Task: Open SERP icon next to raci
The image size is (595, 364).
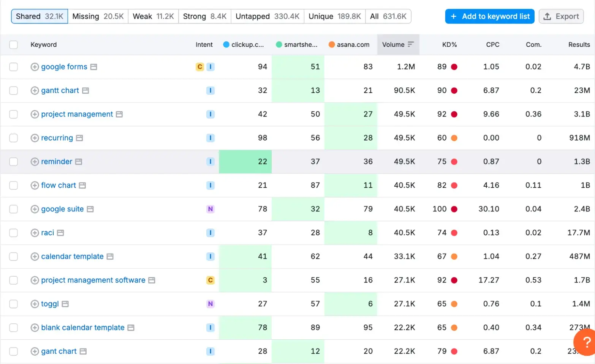Action: coord(60,233)
